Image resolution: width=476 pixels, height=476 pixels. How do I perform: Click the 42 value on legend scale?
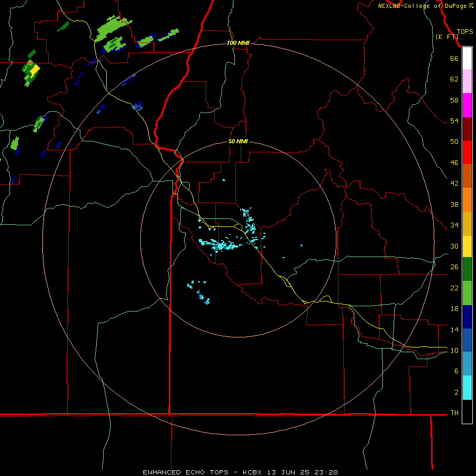[454, 183]
